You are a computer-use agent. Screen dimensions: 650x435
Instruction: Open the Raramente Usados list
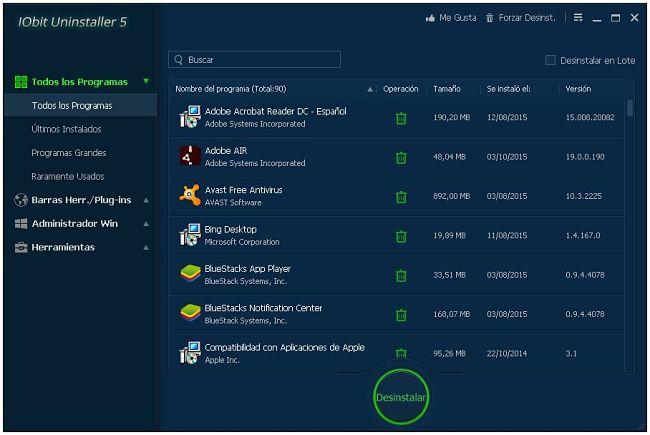pyautogui.click(x=68, y=177)
